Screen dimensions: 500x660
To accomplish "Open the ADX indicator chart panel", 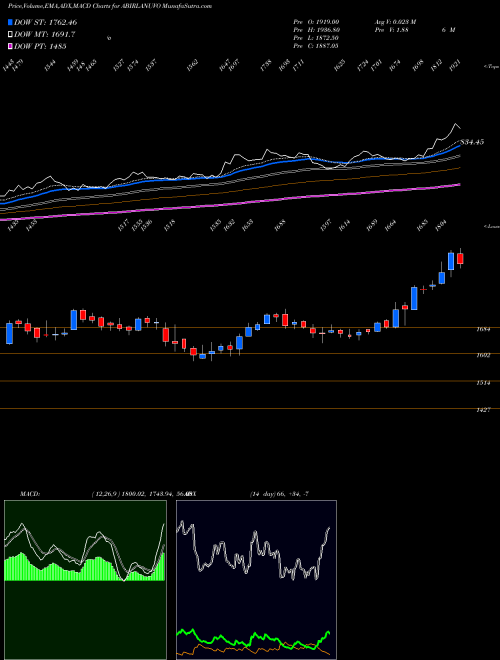I will coord(256,580).
